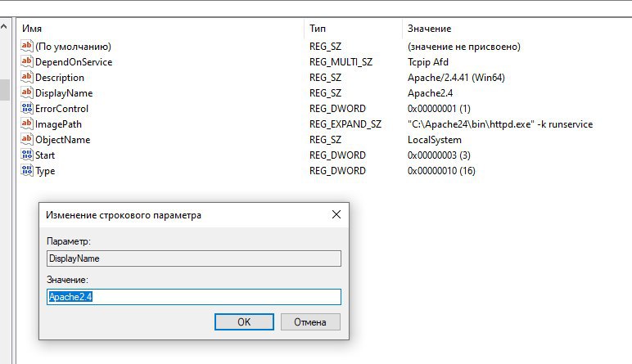
Task: Select the Type value name
Action: [45, 171]
